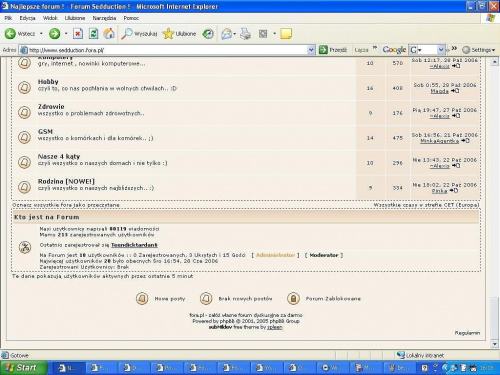
Task: Open MinkaAgentka's profile link
Action: pyautogui.click(x=439, y=141)
